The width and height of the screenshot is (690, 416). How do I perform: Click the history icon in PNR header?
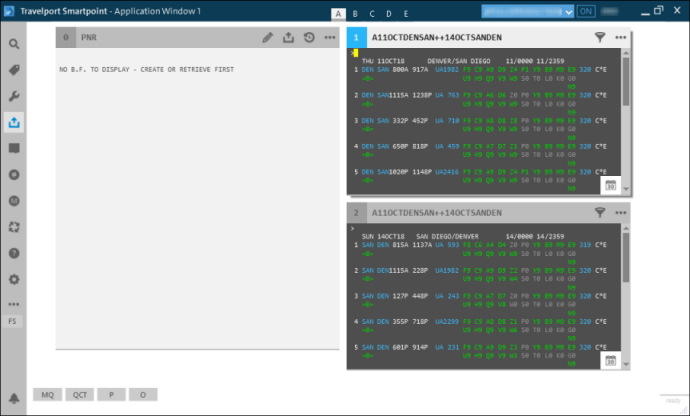(x=309, y=38)
